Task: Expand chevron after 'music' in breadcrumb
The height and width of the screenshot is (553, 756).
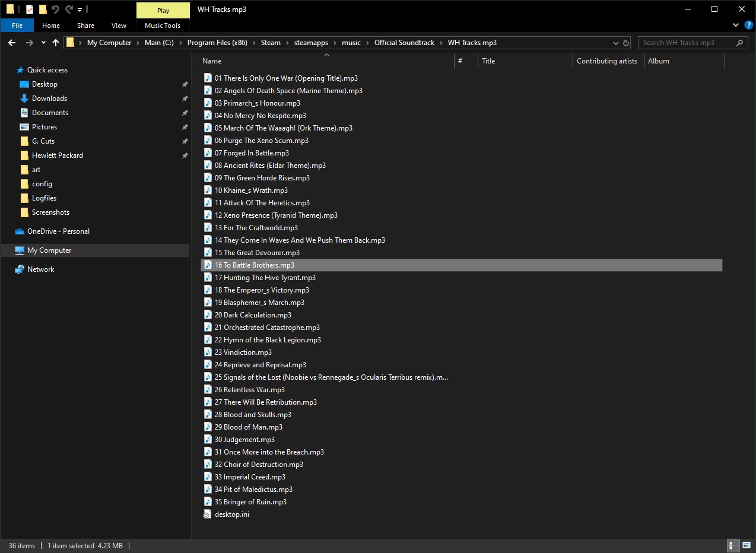Action: (367, 43)
